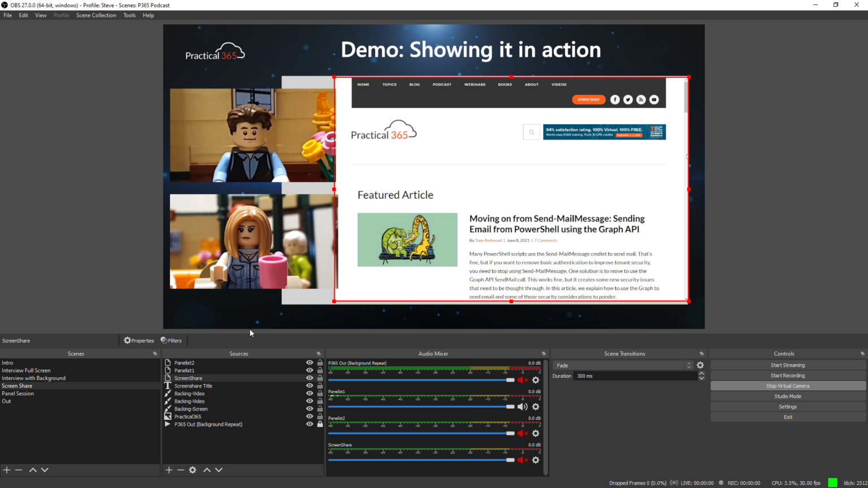Start Recording from the Controls panel

pos(787,375)
